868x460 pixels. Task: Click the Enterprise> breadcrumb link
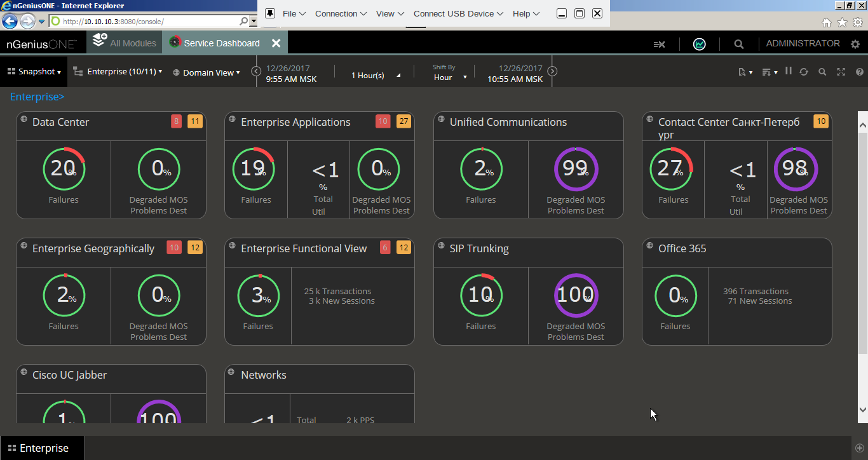(37, 97)
